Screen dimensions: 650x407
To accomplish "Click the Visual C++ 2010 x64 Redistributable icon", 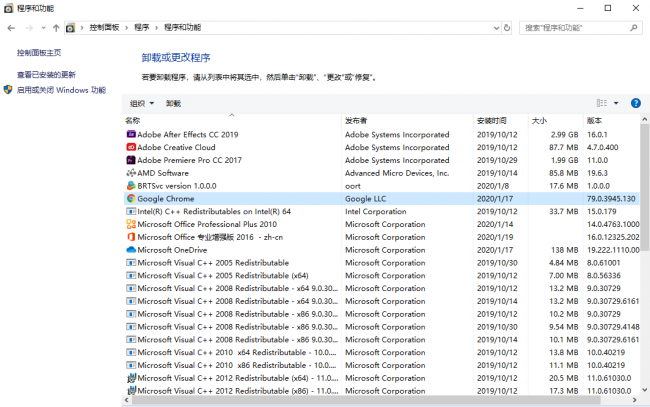I will (131, 352).
